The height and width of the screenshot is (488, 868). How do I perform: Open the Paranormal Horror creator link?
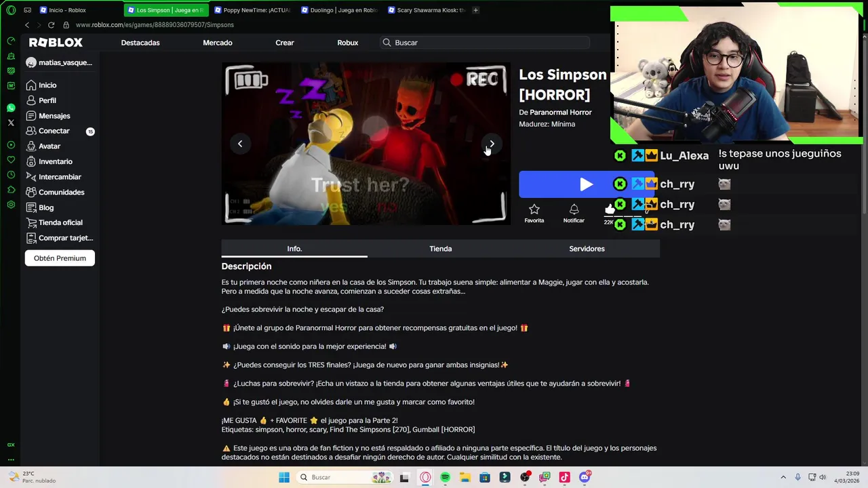tap(560, 113)
